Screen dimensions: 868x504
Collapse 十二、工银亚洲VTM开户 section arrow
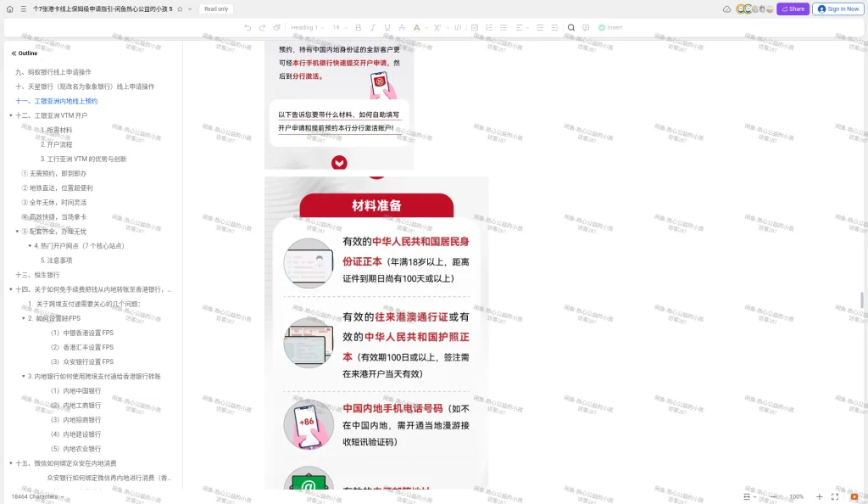10,115
